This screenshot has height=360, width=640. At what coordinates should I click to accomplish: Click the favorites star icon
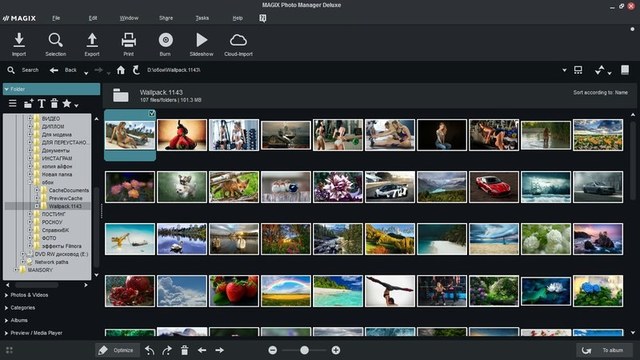pyautogui.click(x=67, y=103)
